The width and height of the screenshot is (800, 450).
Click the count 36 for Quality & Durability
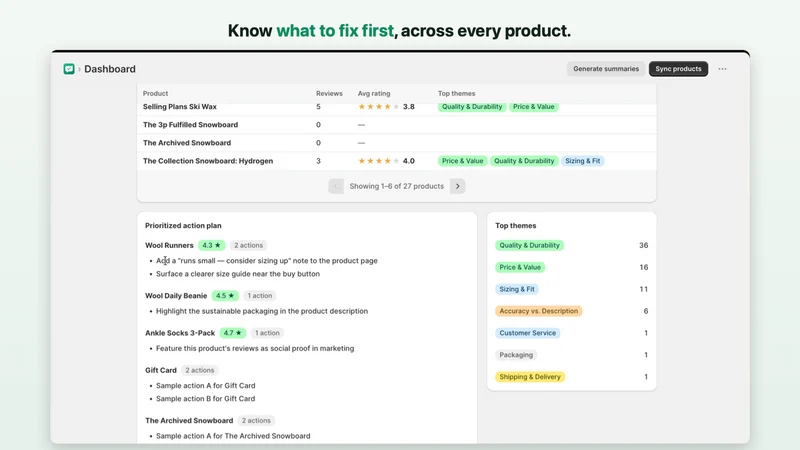pos(643,245)
